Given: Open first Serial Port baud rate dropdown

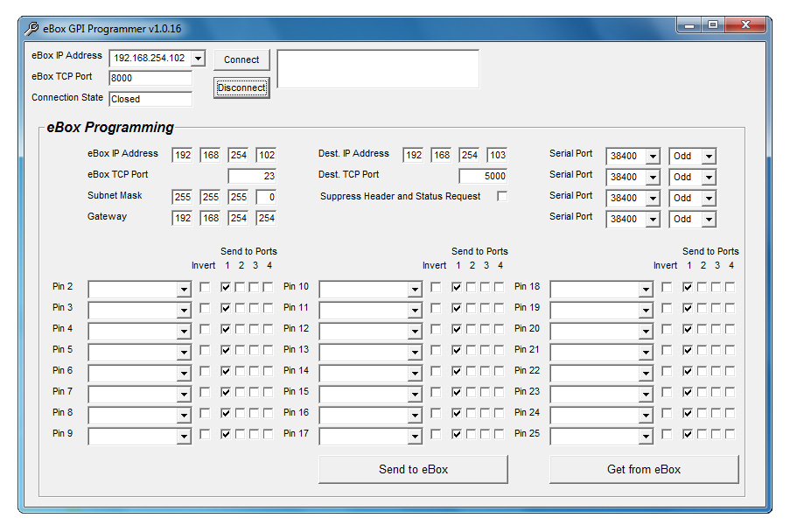Looking at the screenshot, I should (653, 156).
